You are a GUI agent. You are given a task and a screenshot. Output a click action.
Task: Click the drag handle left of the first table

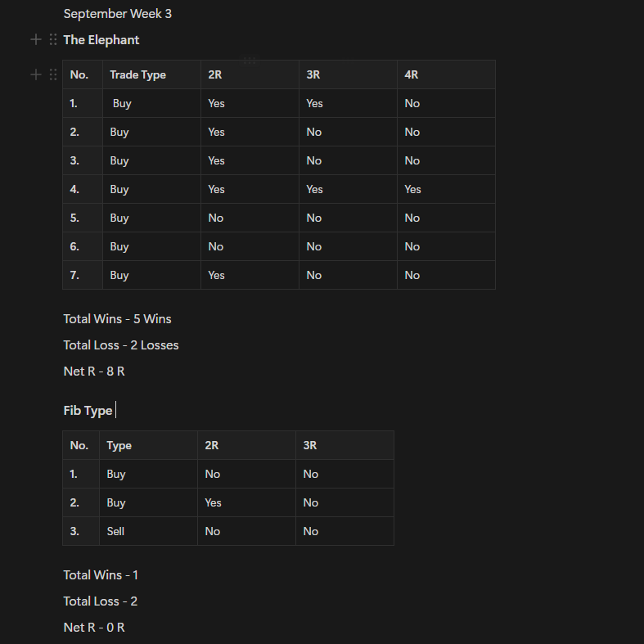pyautogui.click(x=53, y=74)
